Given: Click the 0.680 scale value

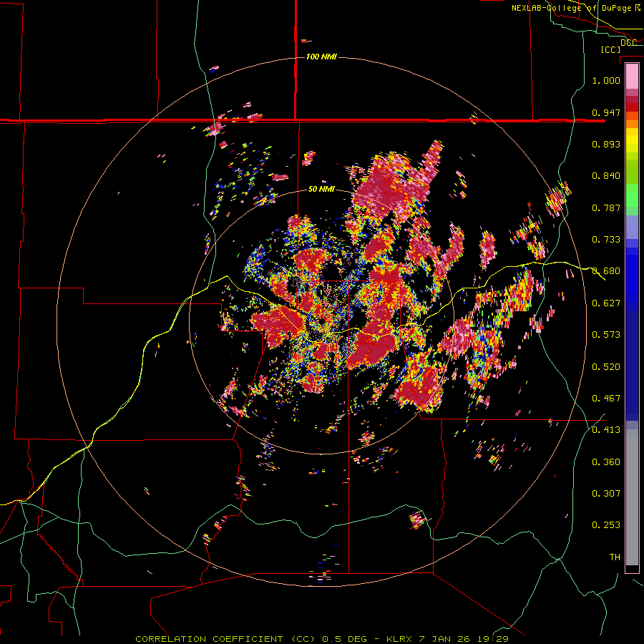Looking at the screenshot, I should coord(606,271).
